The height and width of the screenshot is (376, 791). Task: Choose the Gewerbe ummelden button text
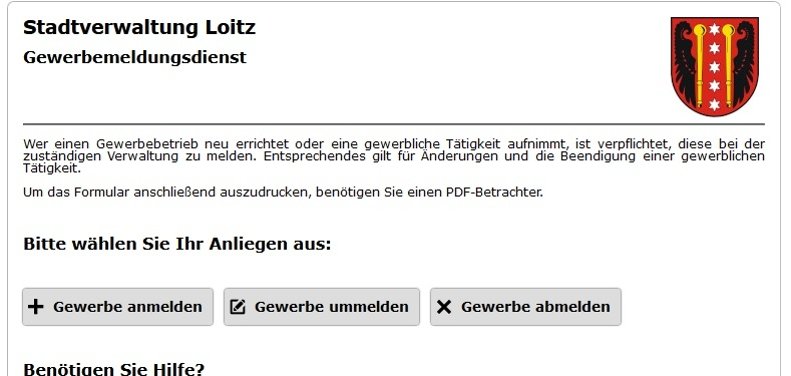331,307
